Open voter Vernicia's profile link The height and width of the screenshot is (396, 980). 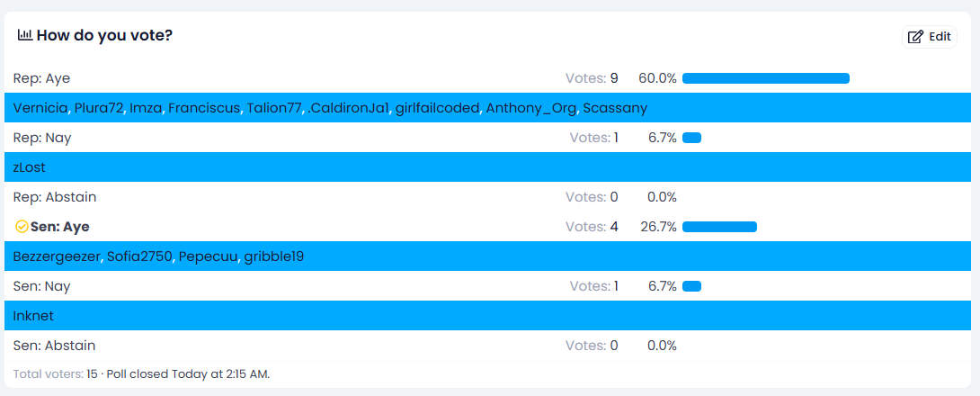coord(40,108)
